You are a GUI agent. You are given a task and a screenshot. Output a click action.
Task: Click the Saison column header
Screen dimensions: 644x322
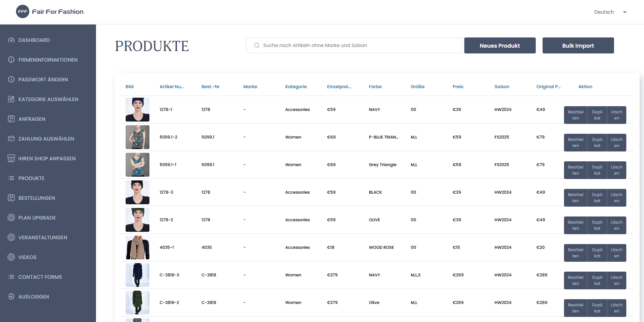pyautogui.click(x=502, y=87)
